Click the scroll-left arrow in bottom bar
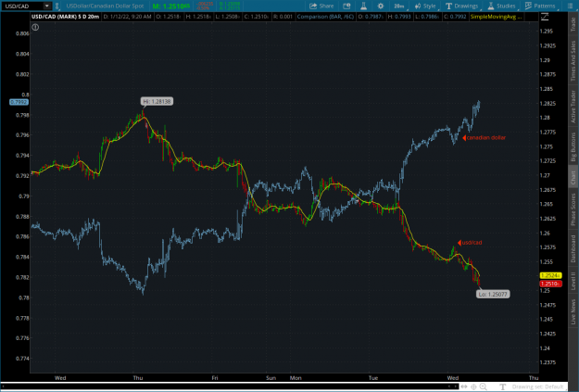The width and height of the screenshot is (579, 392). 449,386
